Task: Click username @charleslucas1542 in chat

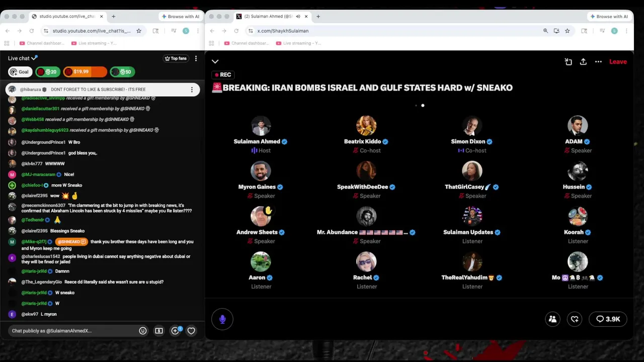Action: tap(41, 256)
